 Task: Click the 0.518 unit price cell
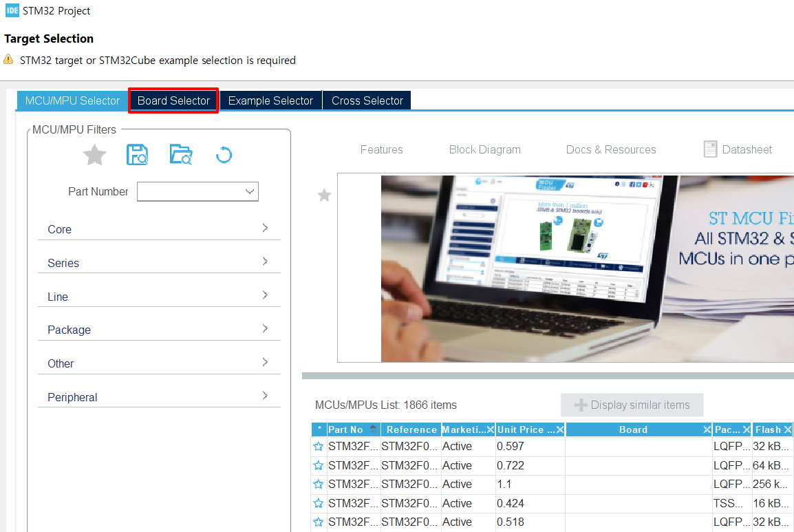pyautogui.click(x=530, y=522)
